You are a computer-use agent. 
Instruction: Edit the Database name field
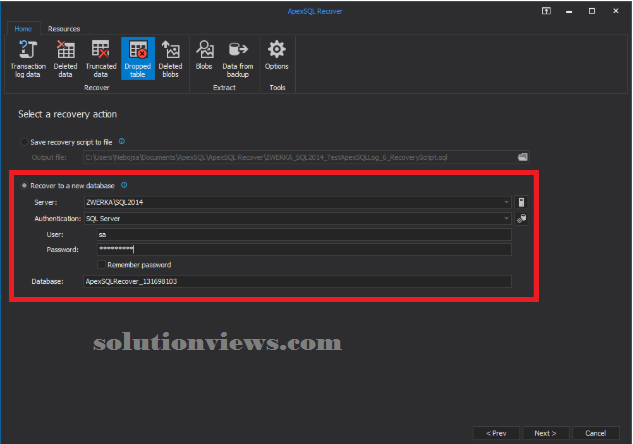(x=297, y=281)
